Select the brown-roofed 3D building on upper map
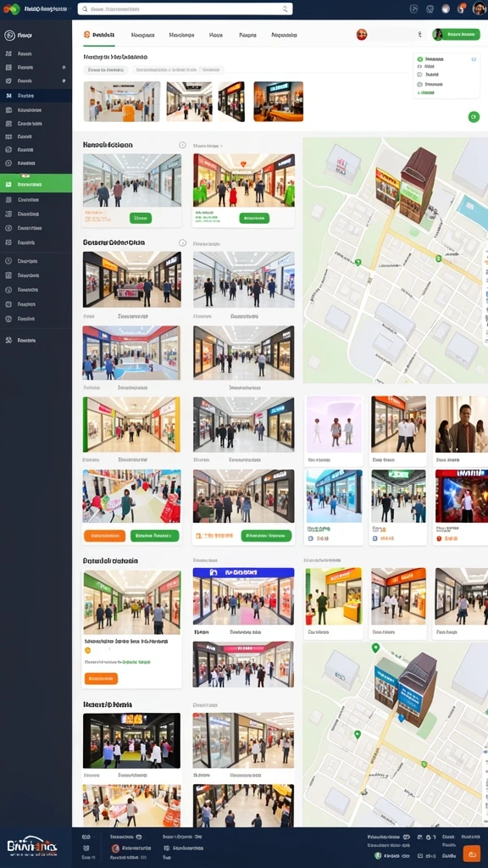The width and height of the screenshot is (488, 868). (x=419, y=184)
